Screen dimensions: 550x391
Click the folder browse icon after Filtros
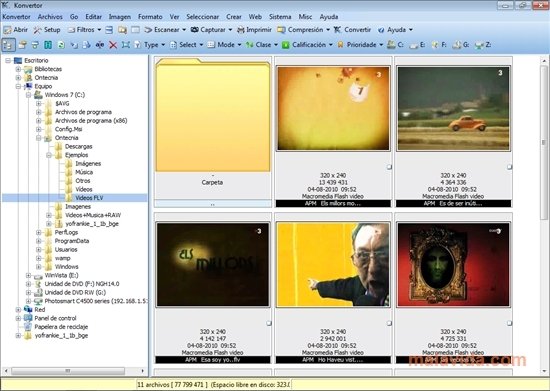point(122,30)
